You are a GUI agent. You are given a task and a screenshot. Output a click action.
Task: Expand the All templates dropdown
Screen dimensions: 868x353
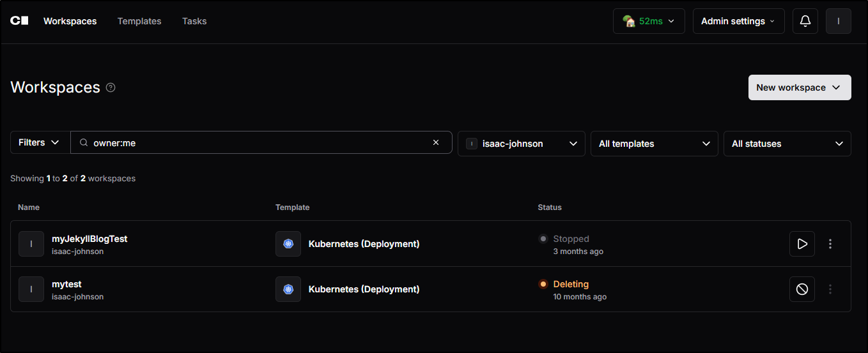point(654,144)
